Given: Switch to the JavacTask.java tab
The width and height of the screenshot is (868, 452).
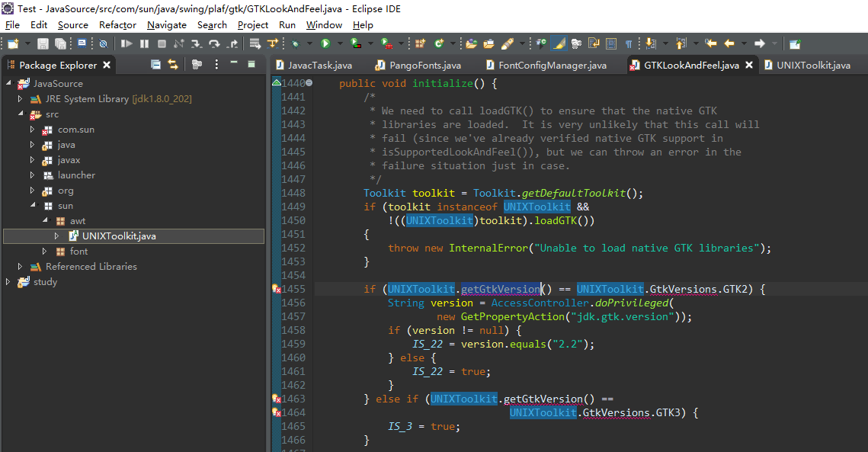Looking at the screenshot, I should tap(314, 66).
